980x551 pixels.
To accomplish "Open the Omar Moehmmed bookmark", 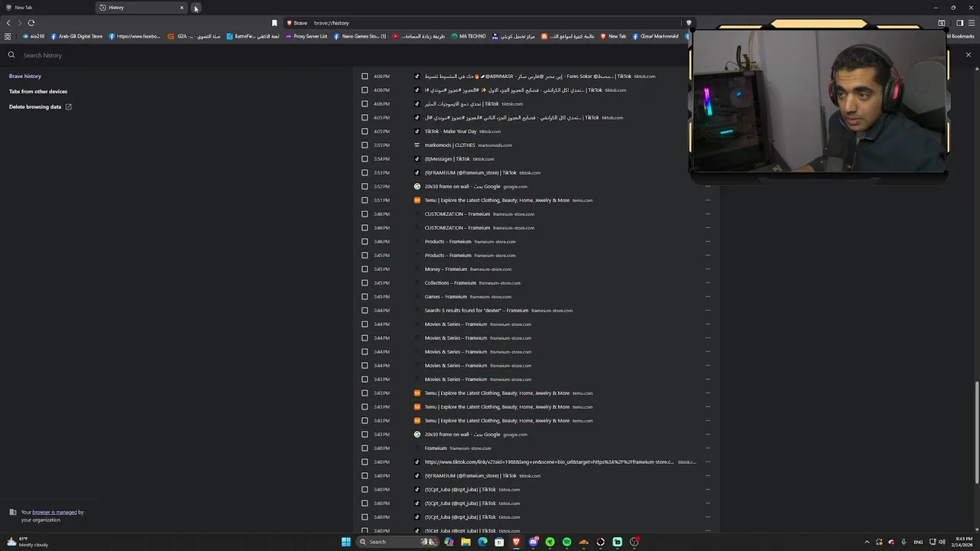I will [655, 36].
